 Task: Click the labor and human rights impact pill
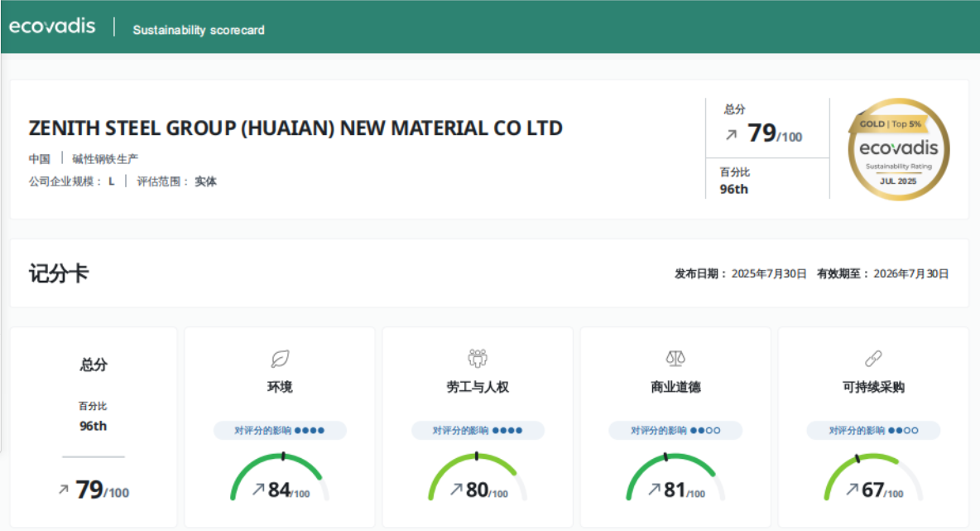click(x=478, y=431)
